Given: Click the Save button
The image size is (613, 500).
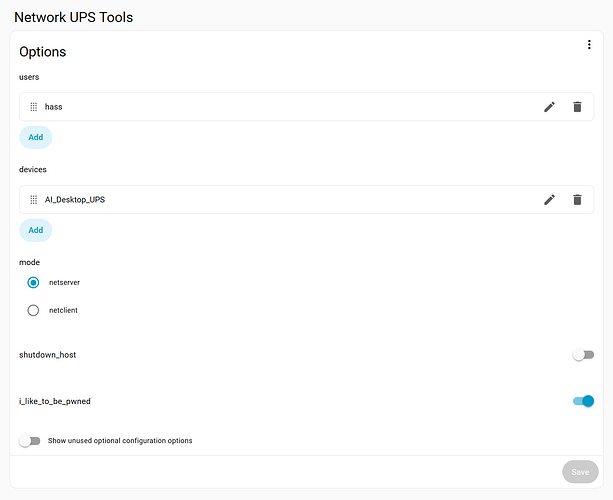Looking at the screenshot, I should pos(580,471).
